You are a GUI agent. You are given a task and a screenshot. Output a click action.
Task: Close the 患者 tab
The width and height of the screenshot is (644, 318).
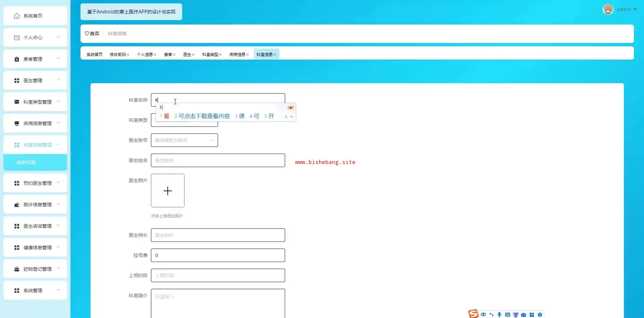click(x=174, y=55)
